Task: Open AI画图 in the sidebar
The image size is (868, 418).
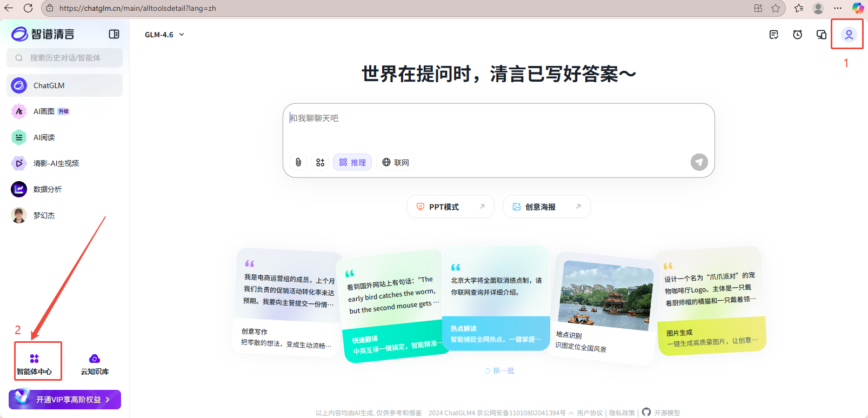Action: click(64, 111)
